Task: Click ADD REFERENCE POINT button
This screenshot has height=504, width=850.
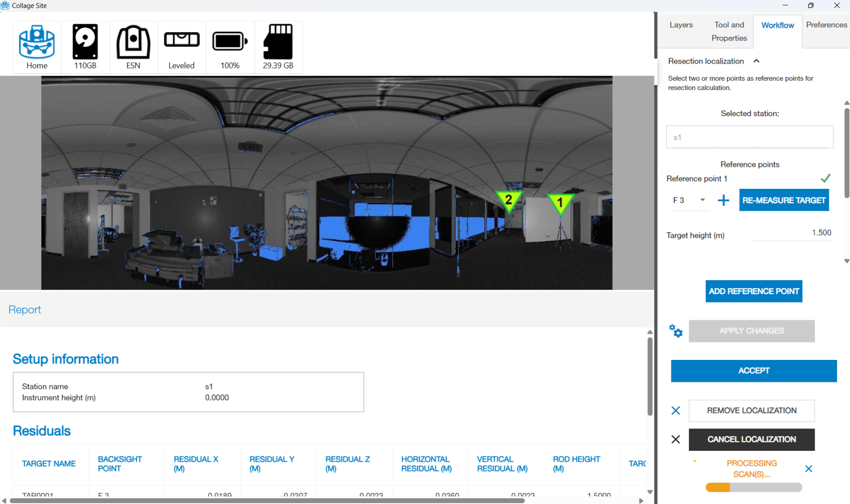Action: [753, 291]
